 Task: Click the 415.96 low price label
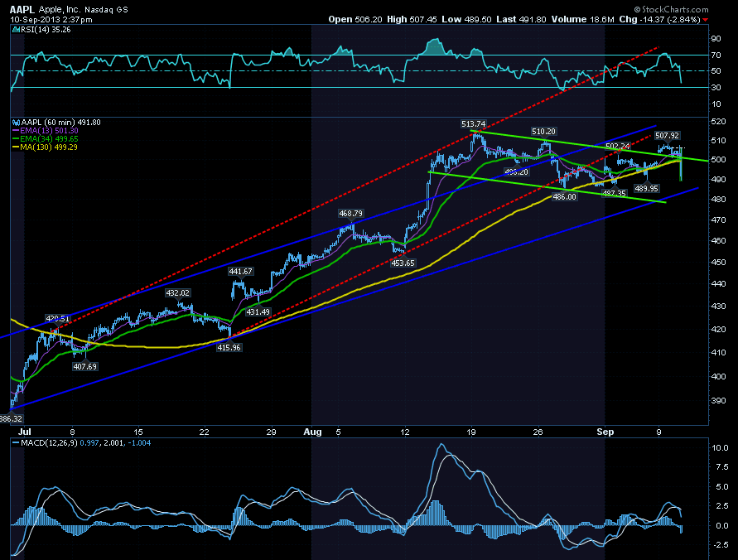[229, 347]
